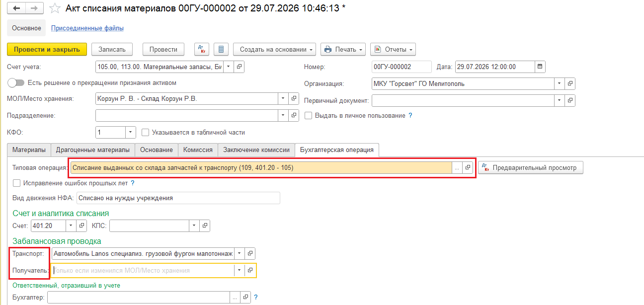The height and width of the screenshot is (305, 644).
Task: Expand the Счет 401.20 dropdown
Action: click(72, 226)
